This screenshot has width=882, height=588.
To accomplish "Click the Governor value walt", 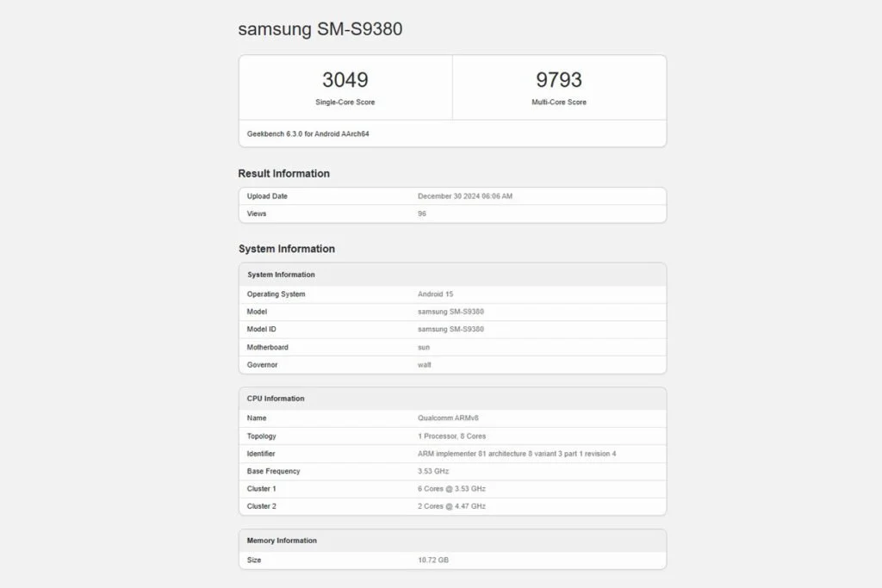I will 425,365.
